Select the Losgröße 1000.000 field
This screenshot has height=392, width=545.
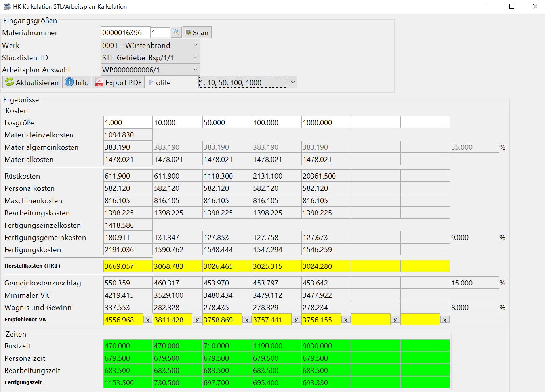point(326,122)
